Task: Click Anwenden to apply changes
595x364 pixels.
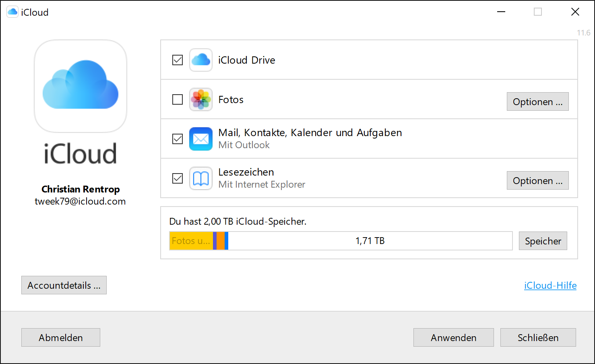Action: [453, 337]
